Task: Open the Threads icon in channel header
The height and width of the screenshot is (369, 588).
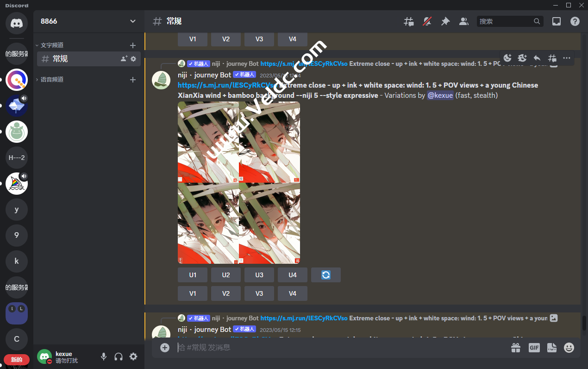Action: (408, 21)
